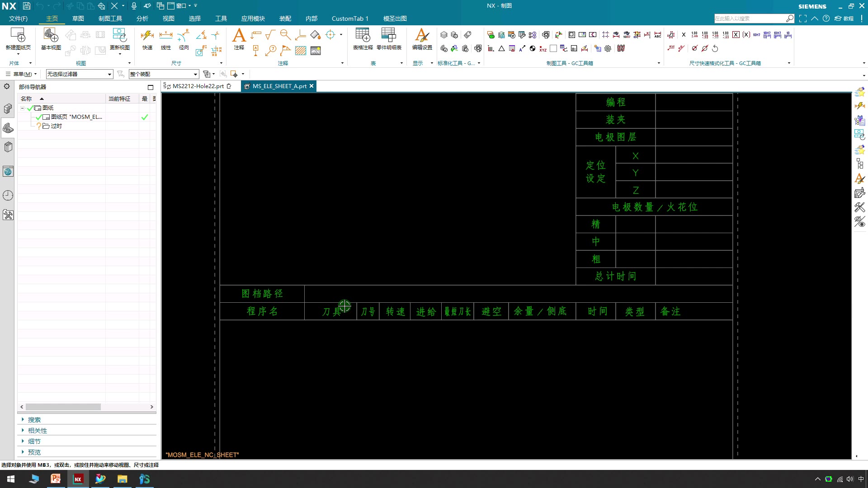Sort navigator by 名称 column header
868x488 pixels.
[61, 99]
